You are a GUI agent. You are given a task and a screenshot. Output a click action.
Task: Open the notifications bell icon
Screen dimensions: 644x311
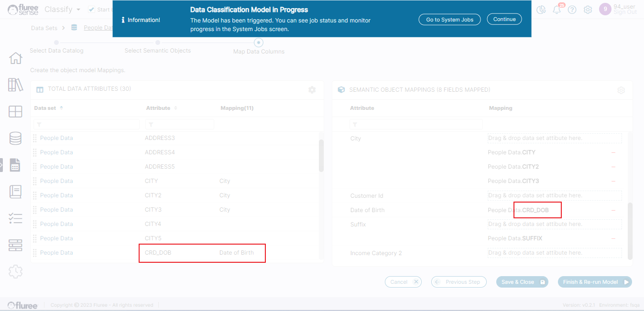pos(557,10)
